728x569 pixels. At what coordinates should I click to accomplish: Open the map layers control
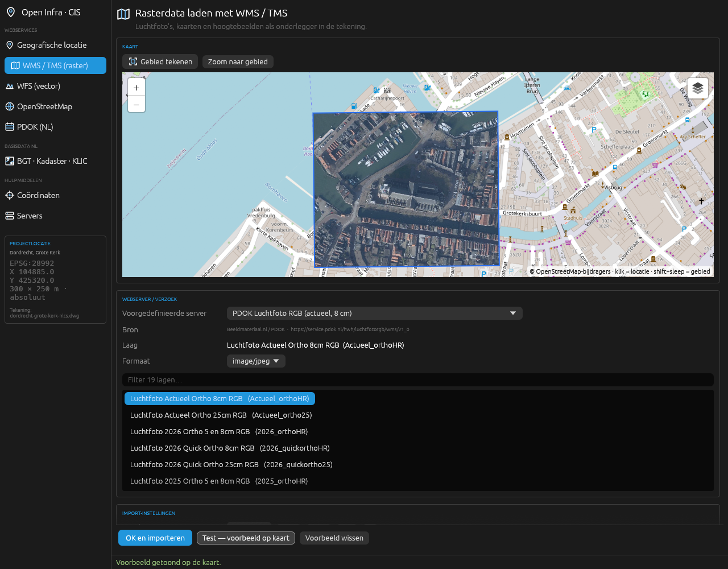pos(698,88)
